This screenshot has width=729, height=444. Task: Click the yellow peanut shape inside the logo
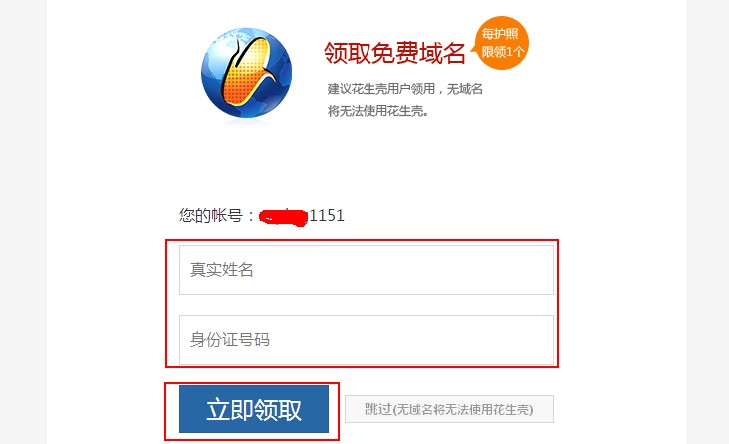click(246, 71)
